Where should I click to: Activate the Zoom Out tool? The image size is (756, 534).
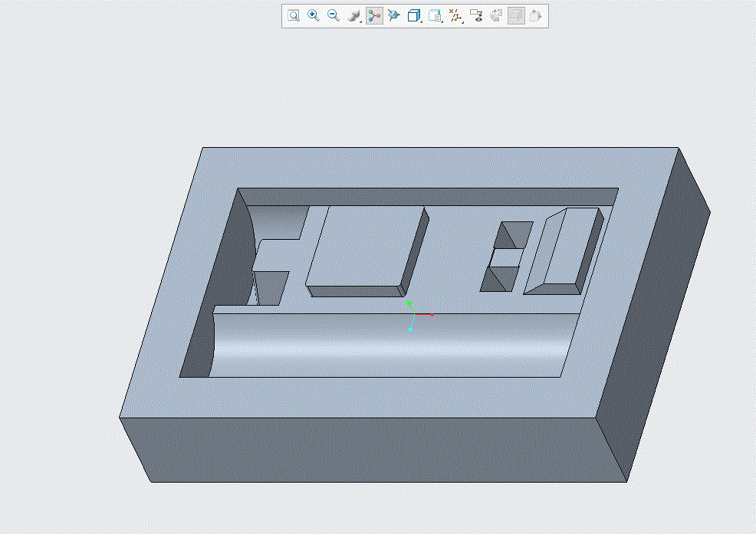334,15
